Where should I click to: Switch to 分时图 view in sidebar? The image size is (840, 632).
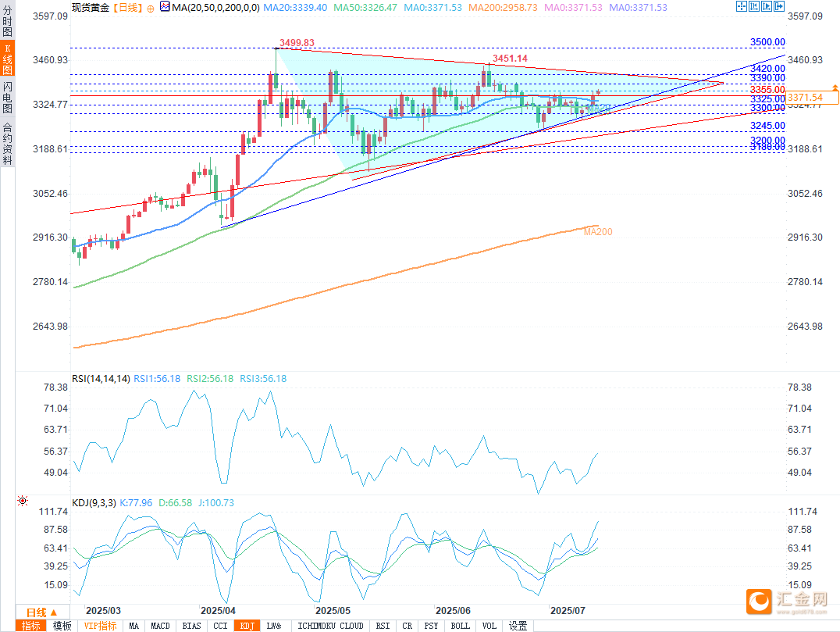(x=8, y=21)
